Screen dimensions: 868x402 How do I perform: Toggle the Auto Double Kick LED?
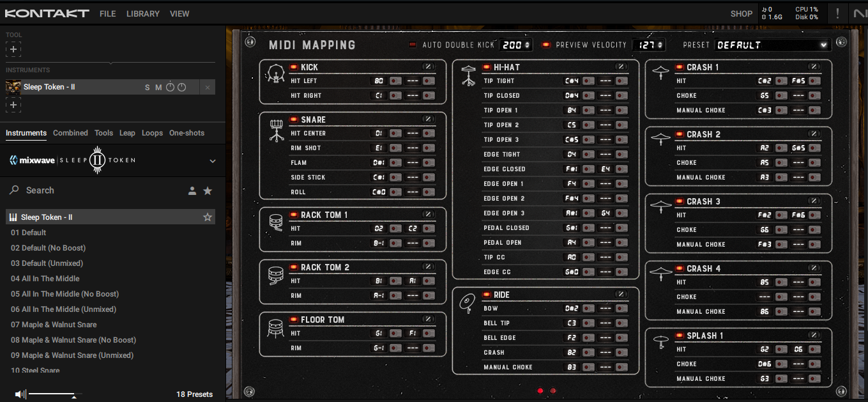[x=413, y=45]
